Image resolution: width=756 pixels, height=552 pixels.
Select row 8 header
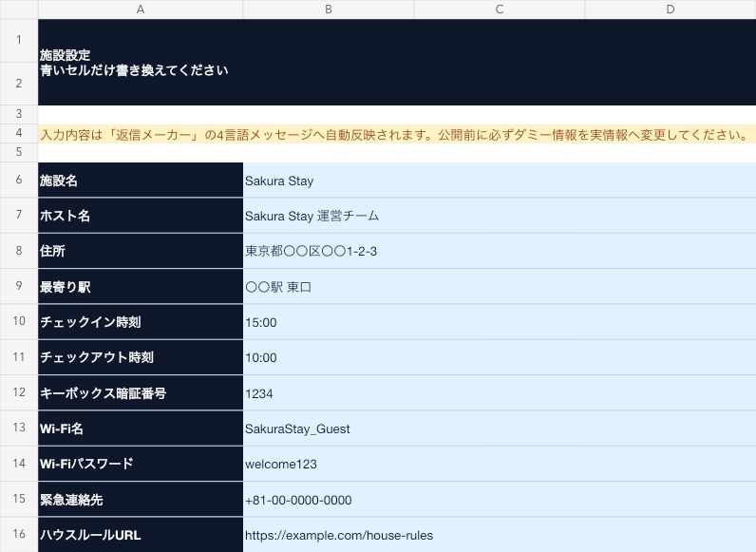point(19,251)
